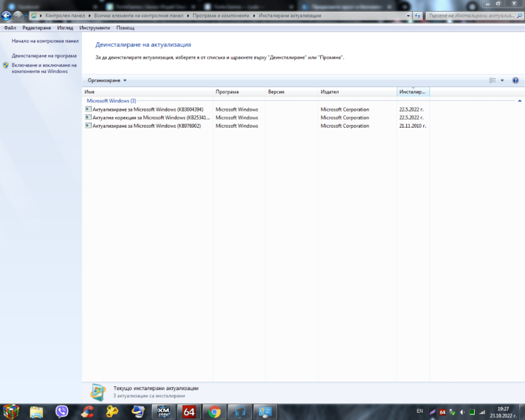Select the KB25341... update row
The height and width of the screenshot is (420, 525).
point(256,118)
